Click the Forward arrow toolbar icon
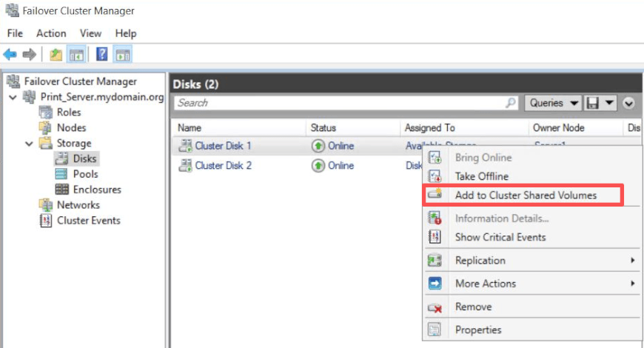This screenshot has height=348, width=644. [29, 54]
